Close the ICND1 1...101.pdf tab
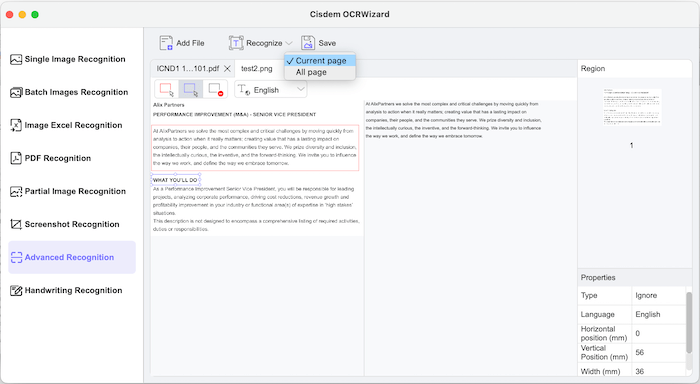Viewport: 700px width, 384px height. click(x=227, y=68)
